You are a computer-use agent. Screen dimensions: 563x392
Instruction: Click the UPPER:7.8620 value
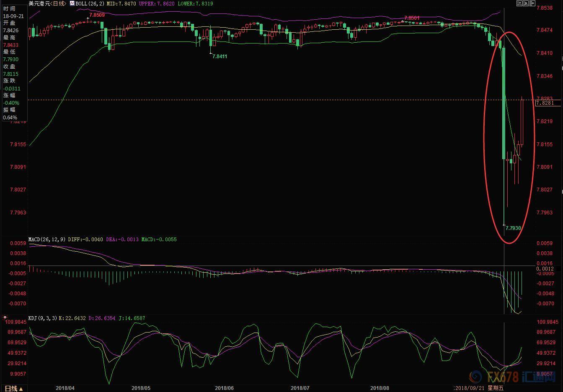157,3
